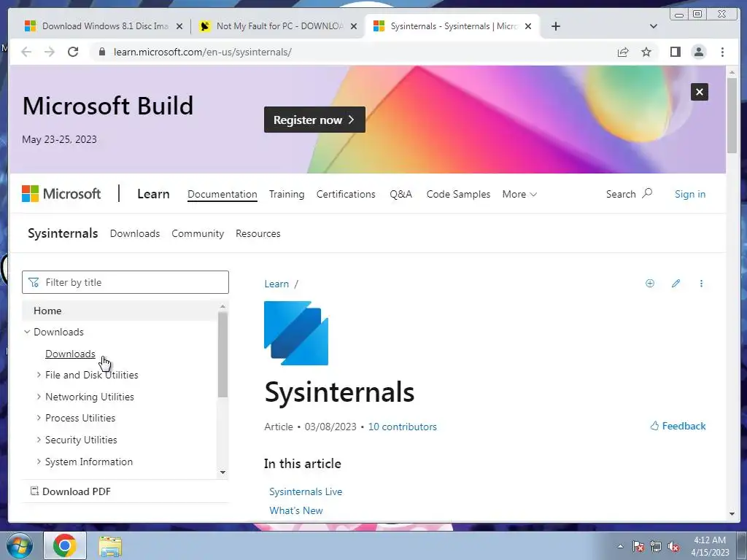The height and width of the screenshot is (560, 747).
Task: Click the add to collection plus icon
Action: tap(650, 284)
